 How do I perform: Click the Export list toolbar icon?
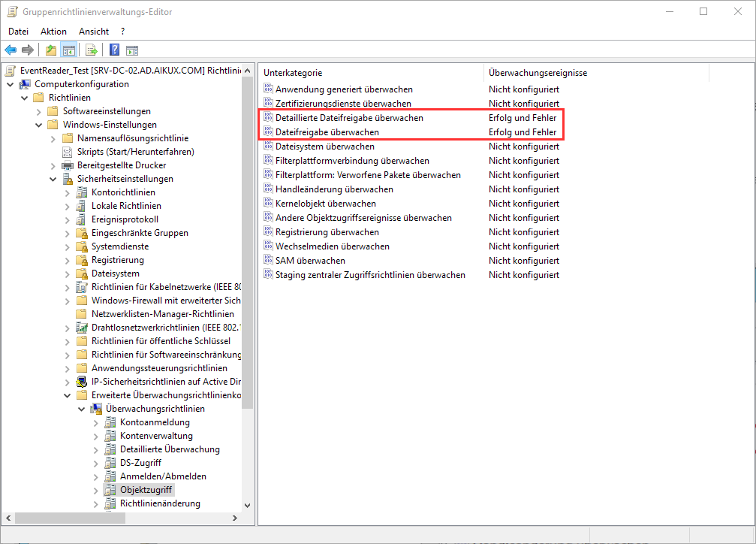91,50
